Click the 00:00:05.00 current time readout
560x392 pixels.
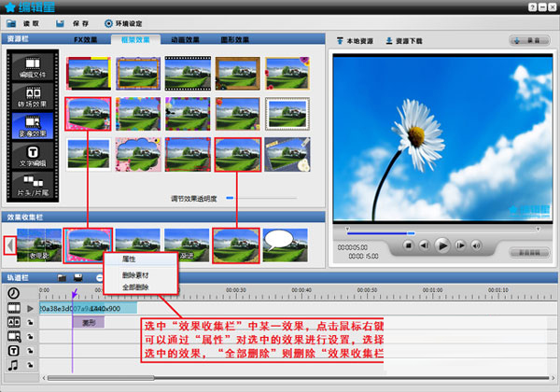pos(353,247)
